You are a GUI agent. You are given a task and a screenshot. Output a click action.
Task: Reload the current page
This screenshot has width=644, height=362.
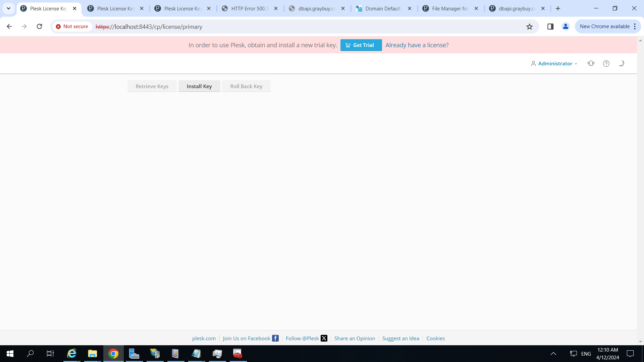pos(39,26)
